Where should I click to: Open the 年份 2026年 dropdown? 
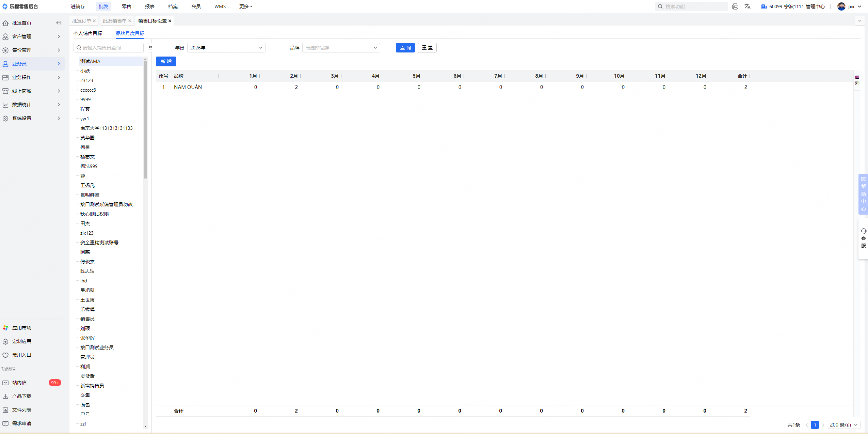coord(226,48)
